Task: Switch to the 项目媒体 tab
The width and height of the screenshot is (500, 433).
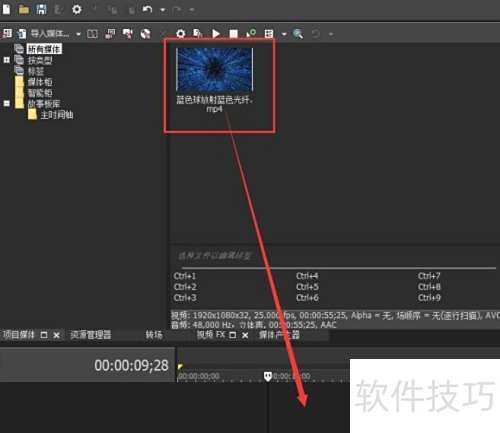Action: click(x=18, y=335)
